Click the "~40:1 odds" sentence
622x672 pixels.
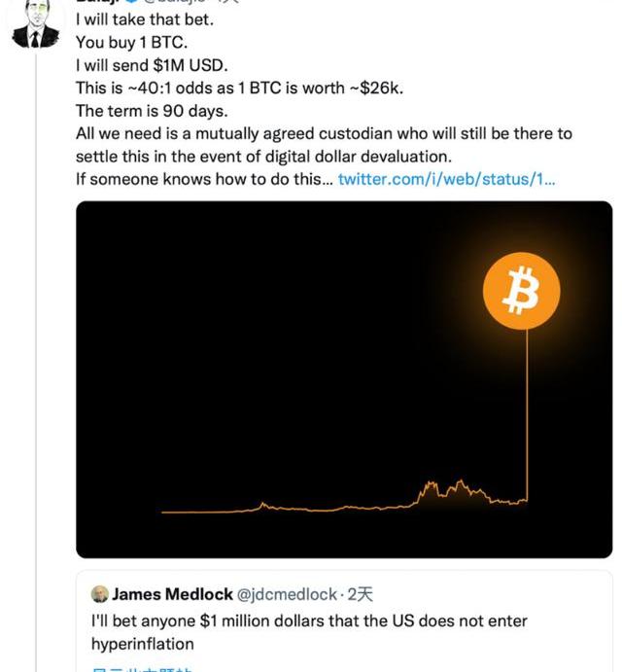coord(239,88)
